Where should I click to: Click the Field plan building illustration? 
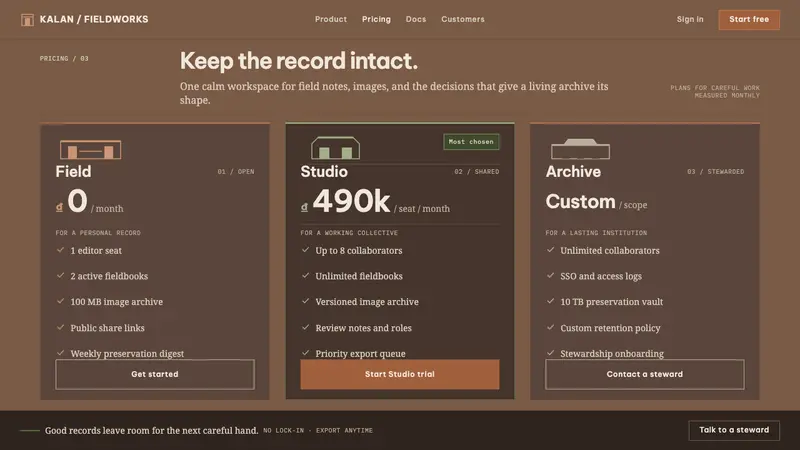pyautogui.click(x=90, y=149)
